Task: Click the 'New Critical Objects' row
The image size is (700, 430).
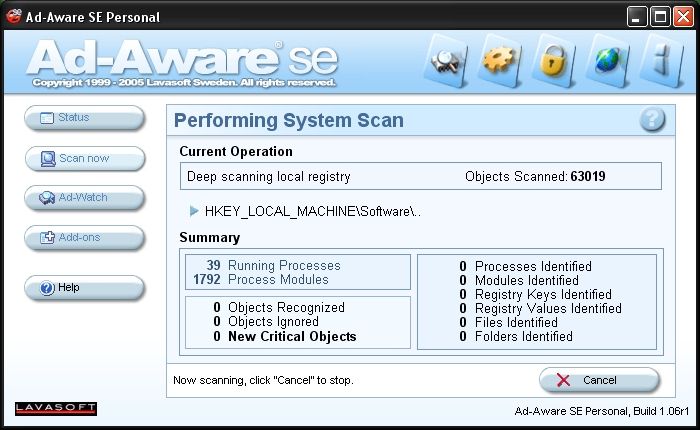Action: (x=285, y=336)
